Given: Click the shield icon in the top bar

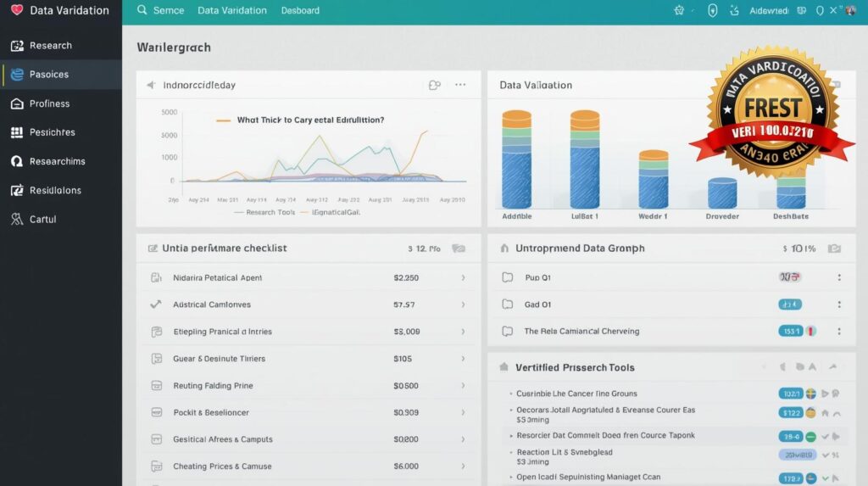Looking at the screenshot, I should pyautogui.click(x=712, y=11).
